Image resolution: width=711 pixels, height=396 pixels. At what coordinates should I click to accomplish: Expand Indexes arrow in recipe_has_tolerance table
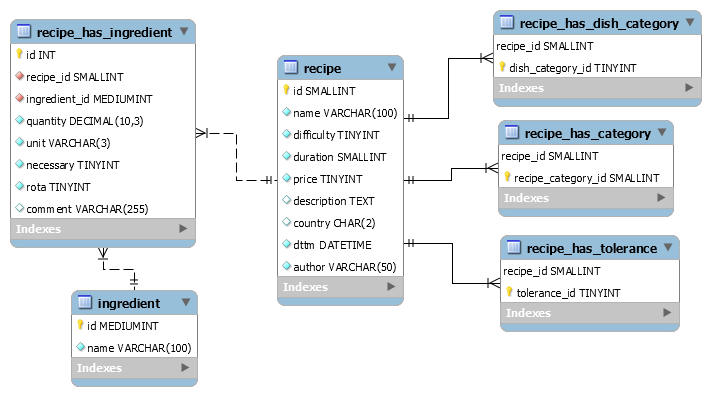pos(667,312)
